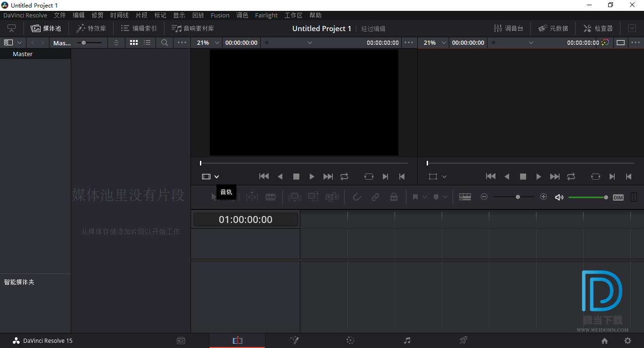
Task: Open the Deliver rocket page icon
Action: 463,340
